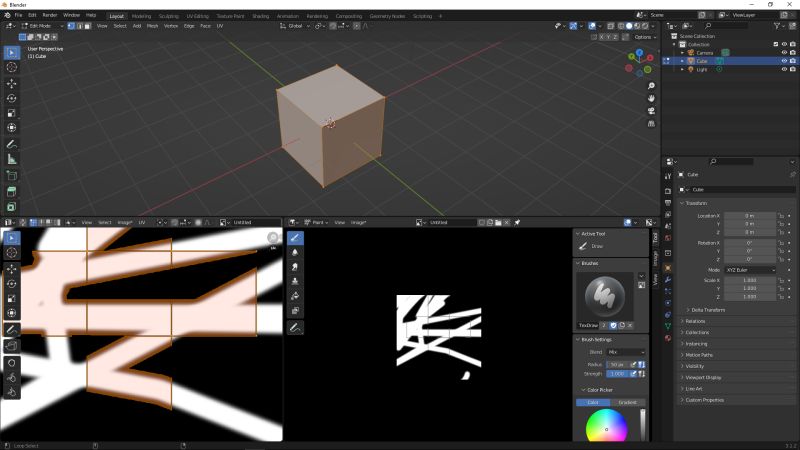Viewport: 800px width, 450px height.
Task: Toggle Camera visibility eye in outliner
Action: 784,53
